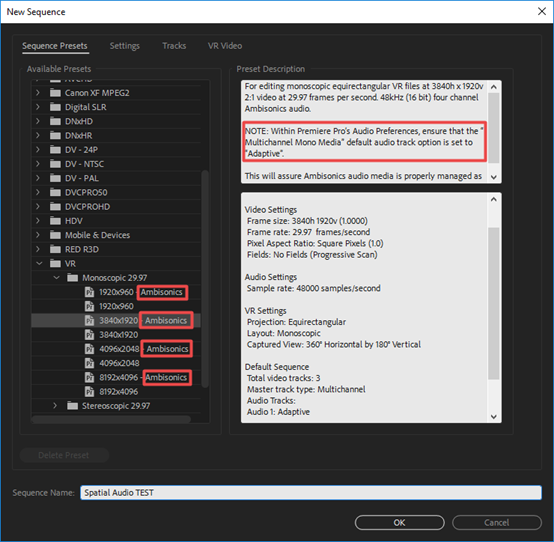Viewport: 554px width, 542px height.
Task: Expand the DNxHD preset folder
Action: 38,121
